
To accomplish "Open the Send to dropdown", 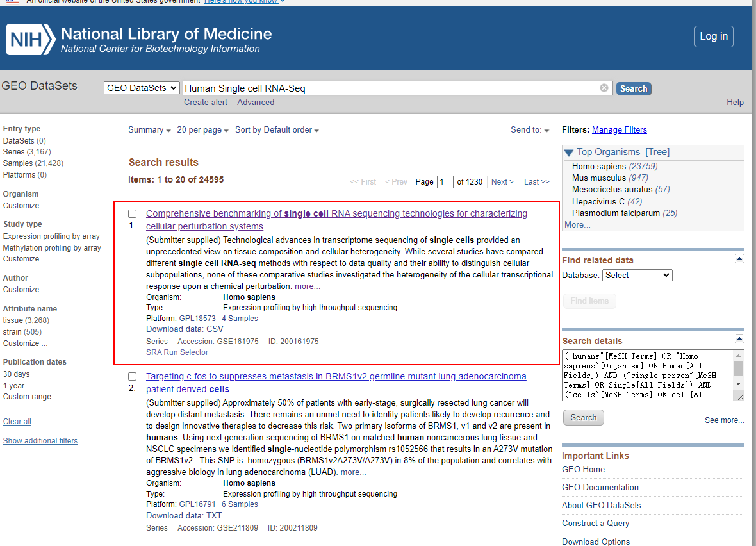I will (530, 129).
